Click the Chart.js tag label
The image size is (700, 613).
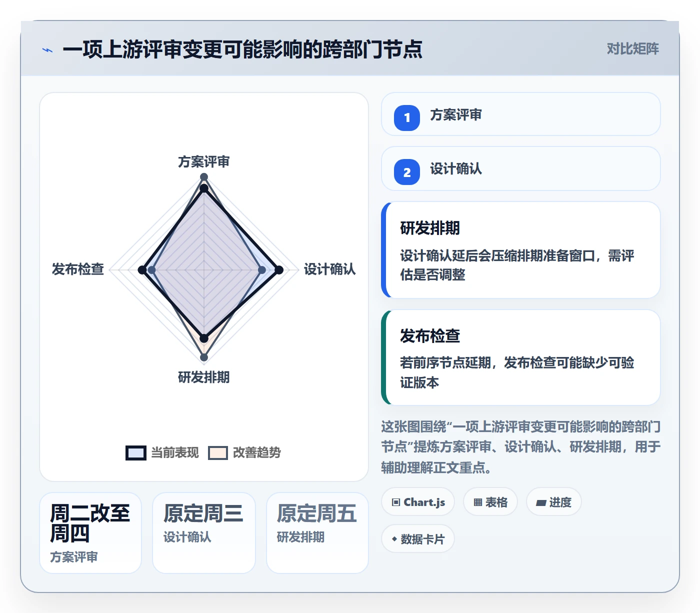coord(424,502)
